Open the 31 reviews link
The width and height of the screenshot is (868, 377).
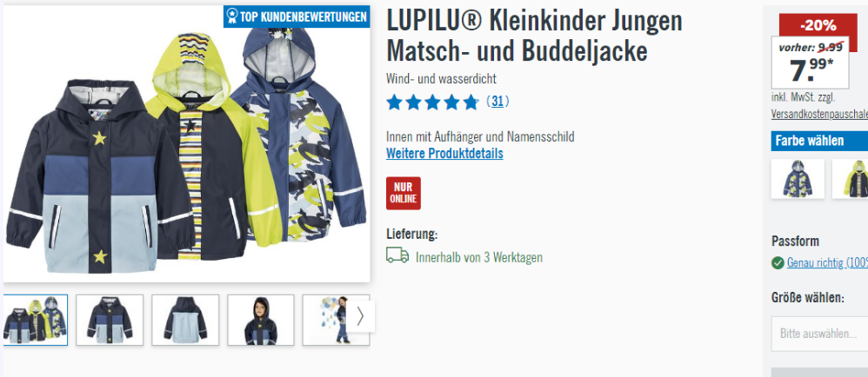click(x=497, y=102)
